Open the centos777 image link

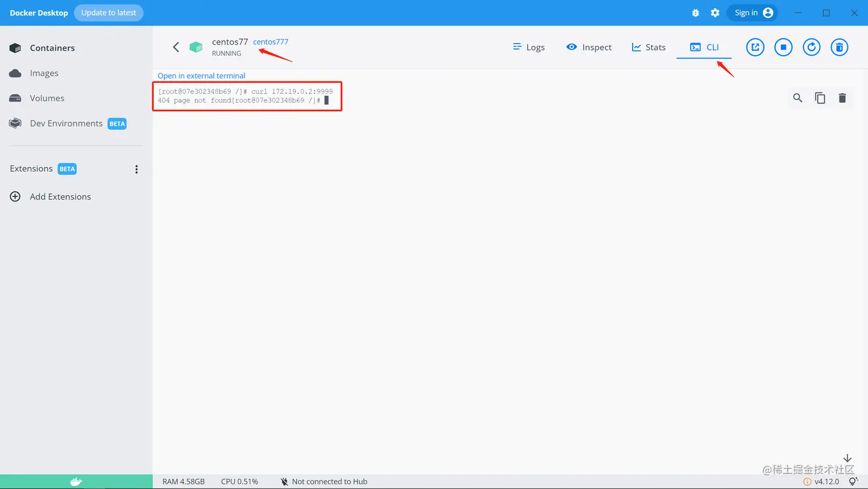pos(270,42)
